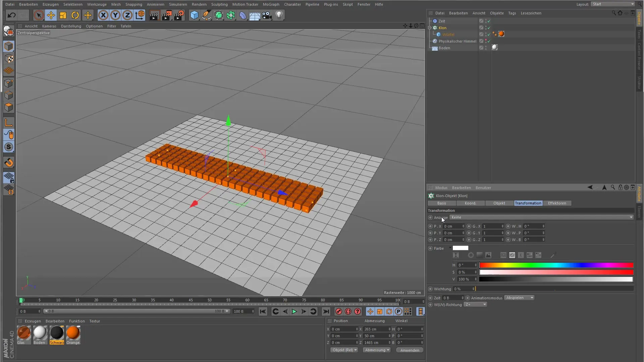Pick a color with the eyedropper
This screenshot has width=644, height=362.
(x=553, y=255)
